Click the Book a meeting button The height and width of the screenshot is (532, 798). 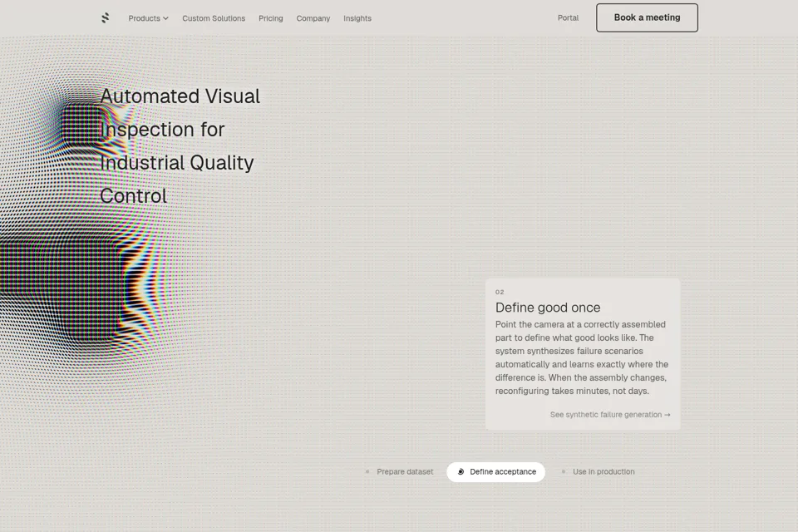point(647,17)
